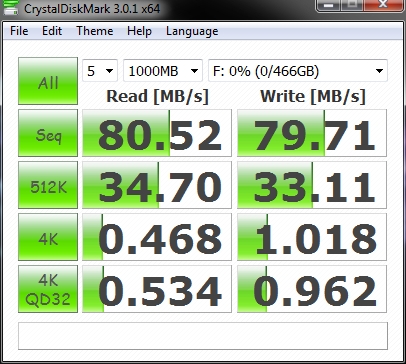The height and width of the screenshot is (364, 406).
Task: Open the test size dropdown showing 1000MB
Action: pos(163,71)
